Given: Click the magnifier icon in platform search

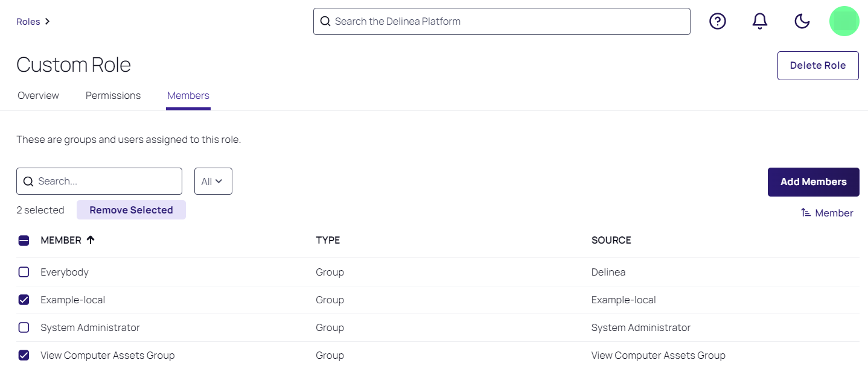Looking at the screenshot, I should [325, 22].
